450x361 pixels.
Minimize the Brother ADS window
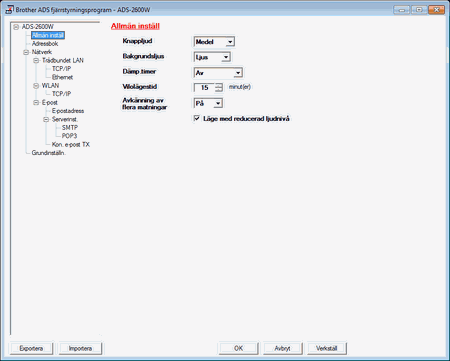(x=402, y=10)
